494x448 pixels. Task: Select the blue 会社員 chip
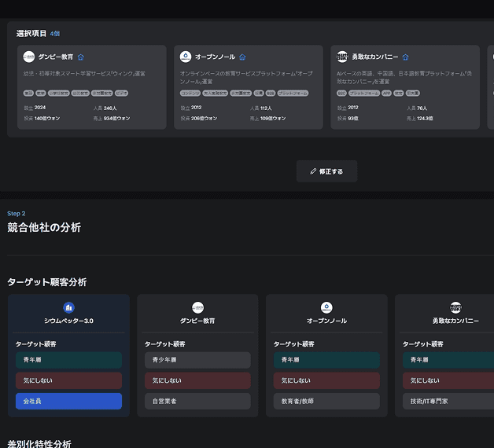[68, 401]
